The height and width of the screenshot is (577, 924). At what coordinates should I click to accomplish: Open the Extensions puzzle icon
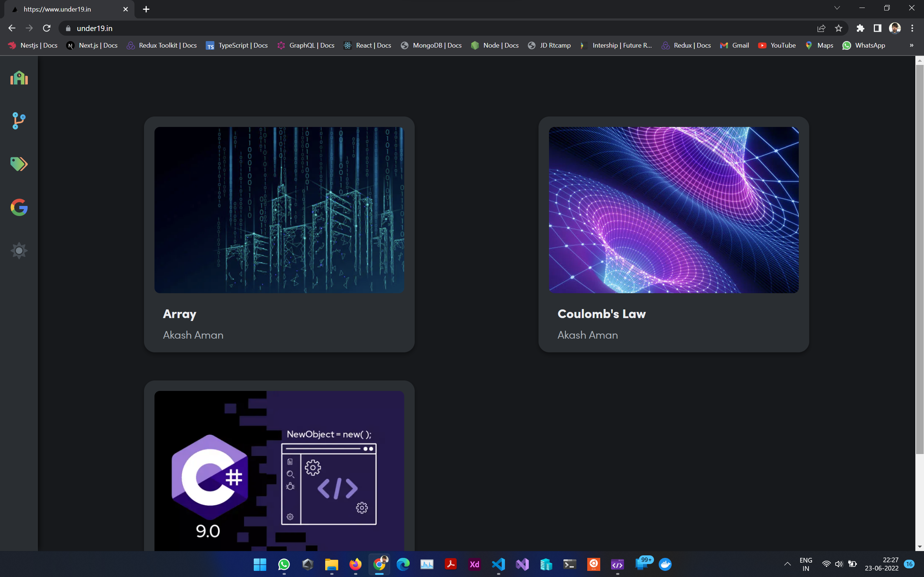pyautogui.click(x=860, y=28)
